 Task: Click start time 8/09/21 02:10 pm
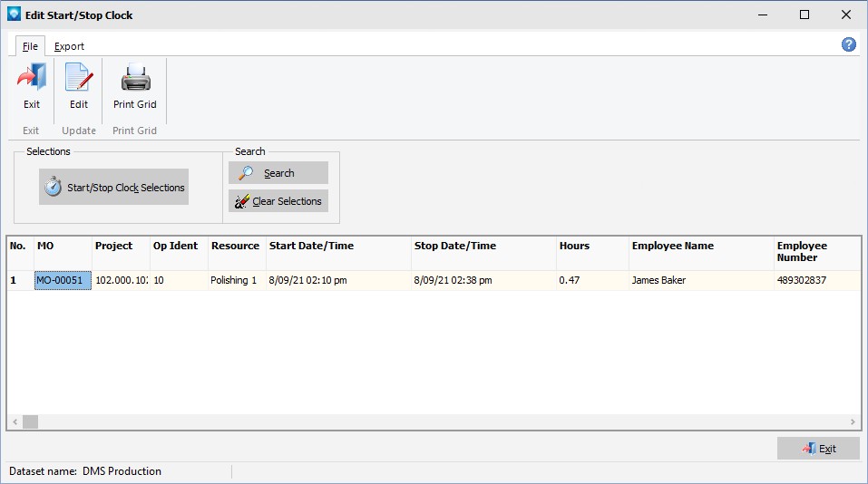tap(339, 280)
